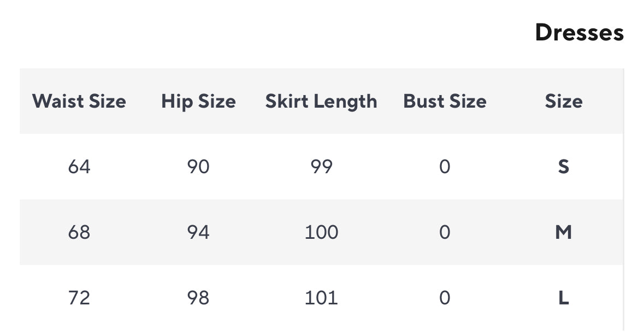Click the Dresses heading
Image resolution: width=644 pixels, height=335 pixels.
(579, 33)
